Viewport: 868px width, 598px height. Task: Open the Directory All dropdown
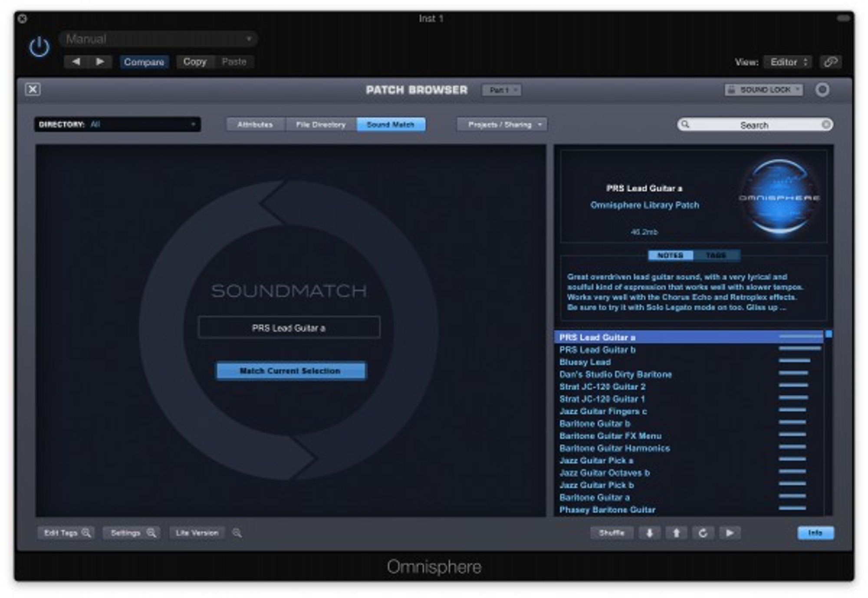coord(118,125)
